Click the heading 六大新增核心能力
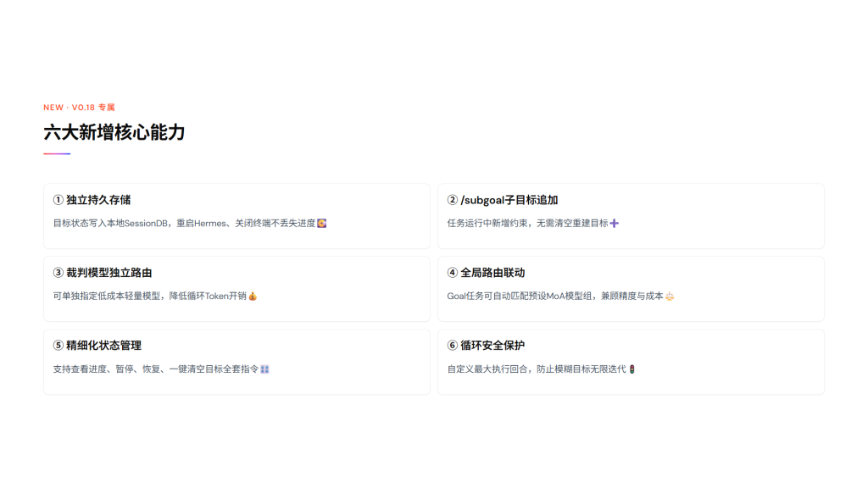 (x=114, y=132)
